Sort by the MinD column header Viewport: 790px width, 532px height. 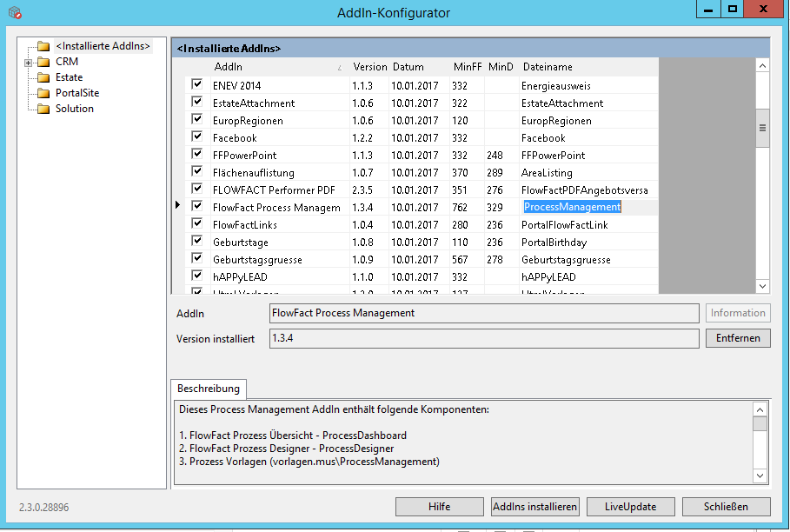[x=501, y=66]
